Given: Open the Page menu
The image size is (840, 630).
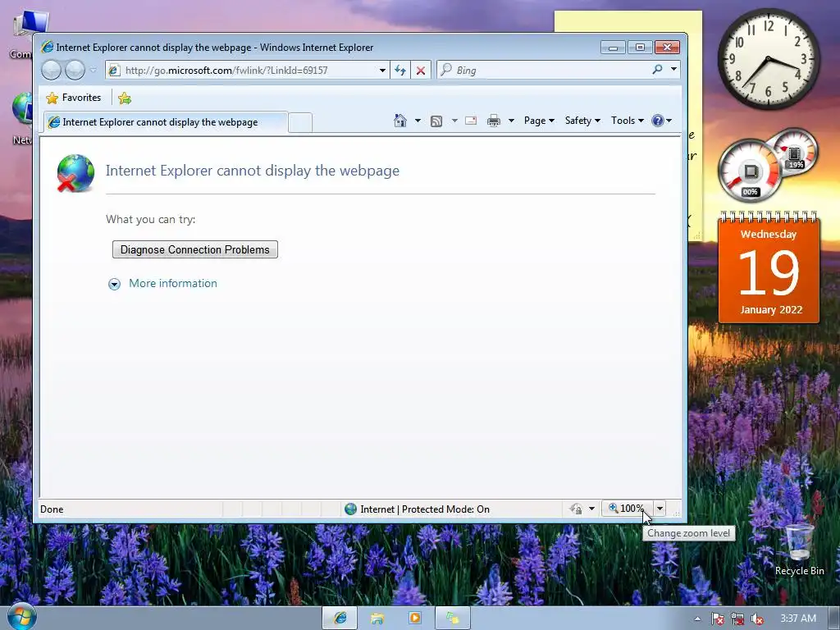Looking at the screenshot, I should (539, 121).
